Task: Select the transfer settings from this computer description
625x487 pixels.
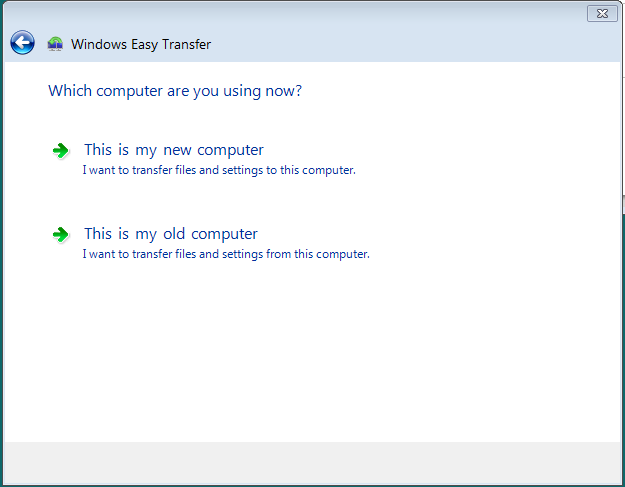Action: [x=226, y=254]
